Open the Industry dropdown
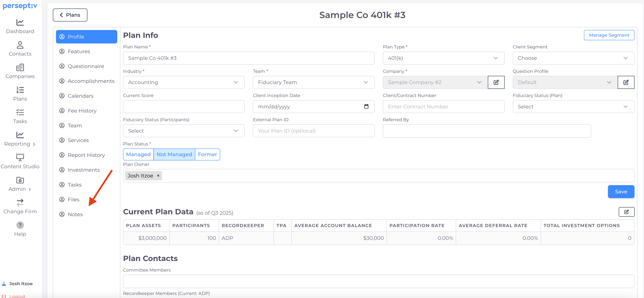Viewport: 644px width, 298px height. tap(183, 83)
